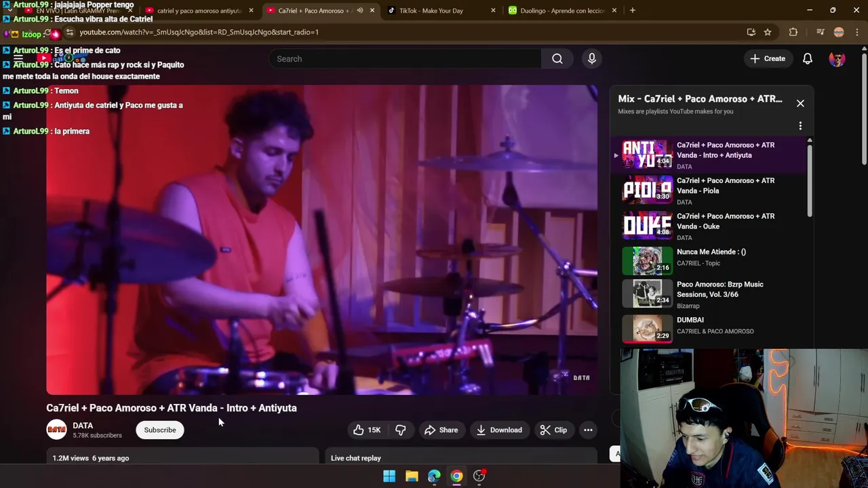This screenshot has width=868, height=488.
Task: Subscribe to the DATA channel
Action: click(x=160, y=430)
